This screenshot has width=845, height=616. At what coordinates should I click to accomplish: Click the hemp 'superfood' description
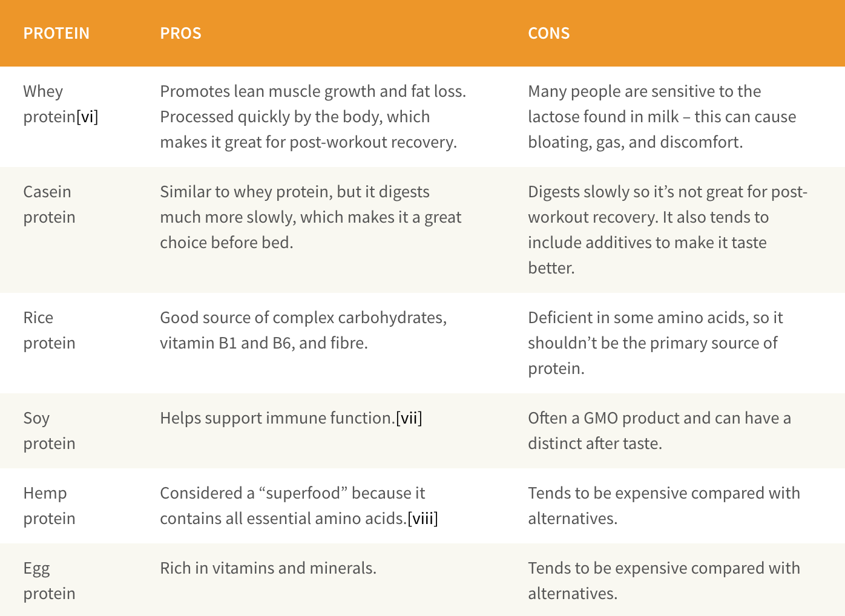(x=299, y=506)
